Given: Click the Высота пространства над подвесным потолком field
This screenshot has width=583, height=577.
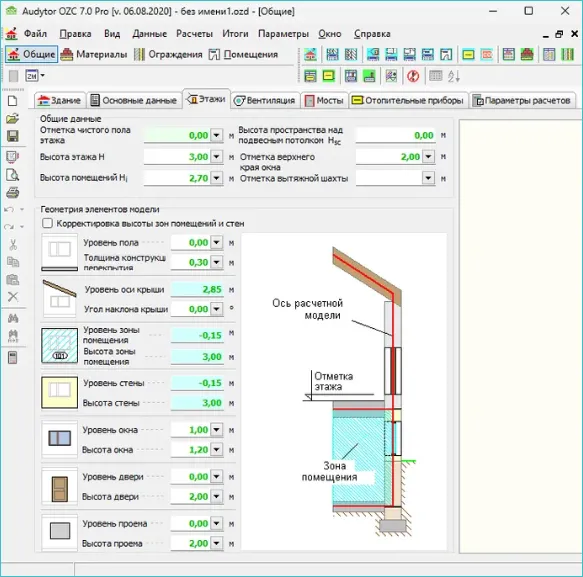Looking at the screenshot, I should [x=395, y=135].
